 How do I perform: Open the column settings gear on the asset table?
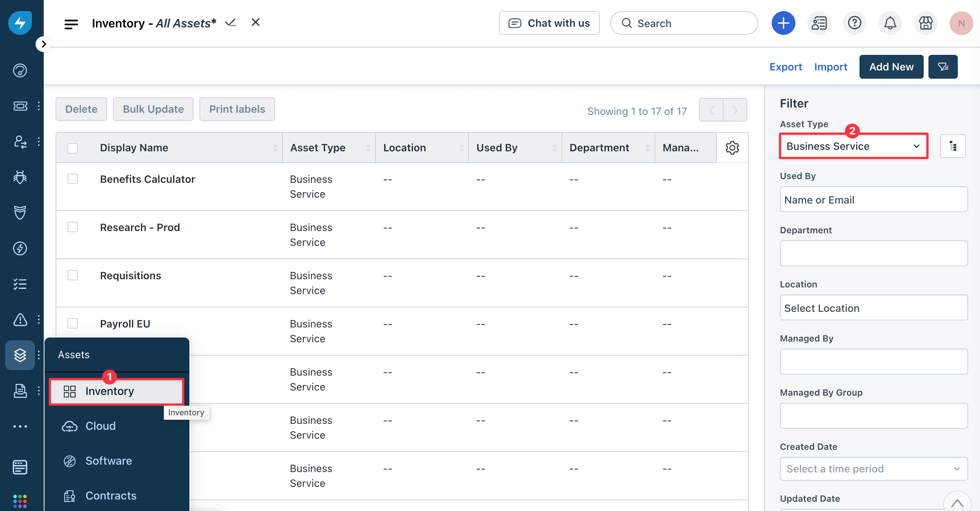(732, 148)
